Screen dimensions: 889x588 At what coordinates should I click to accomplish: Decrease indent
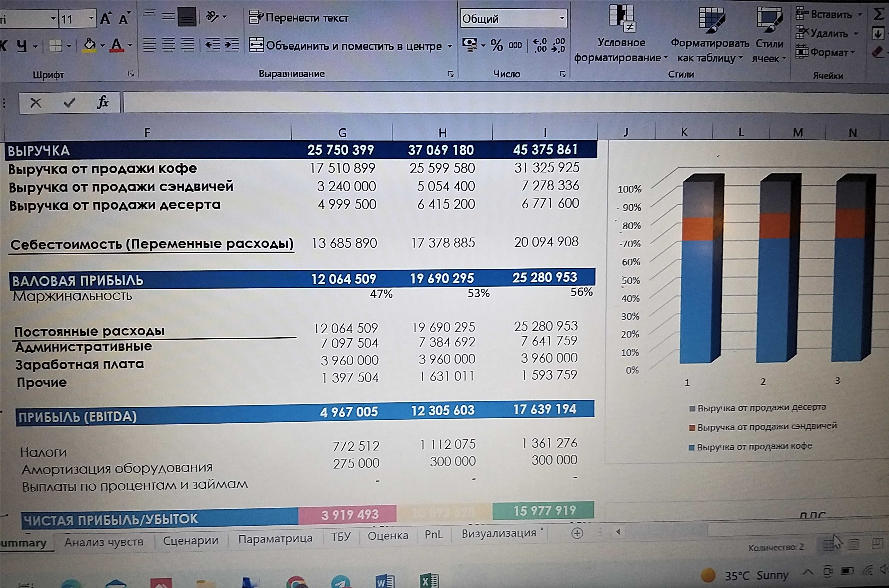coord(213,45)
